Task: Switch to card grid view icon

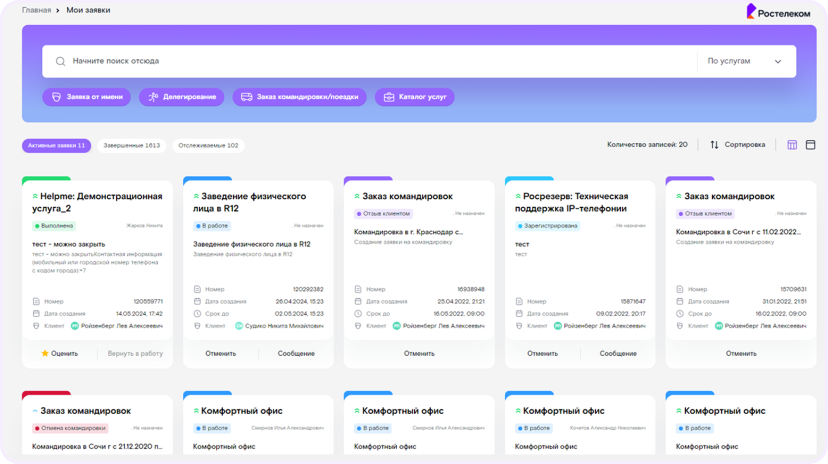Action: (x=792, y=145)
